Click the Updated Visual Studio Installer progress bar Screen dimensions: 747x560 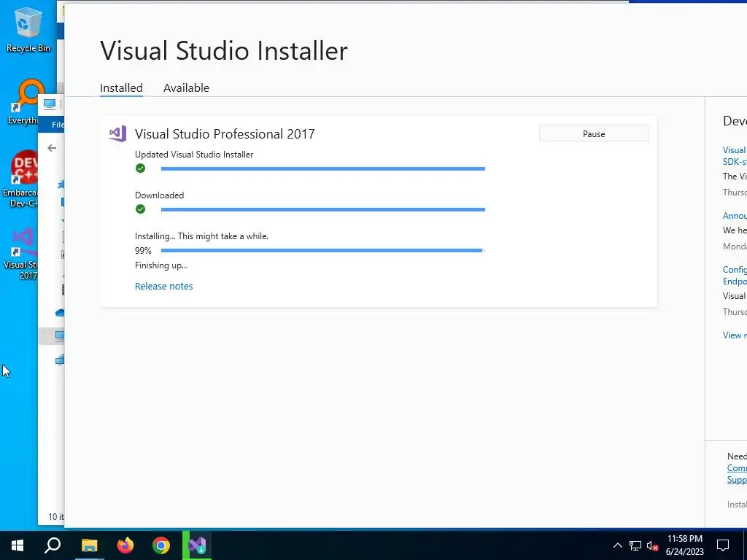coord(323,168)
